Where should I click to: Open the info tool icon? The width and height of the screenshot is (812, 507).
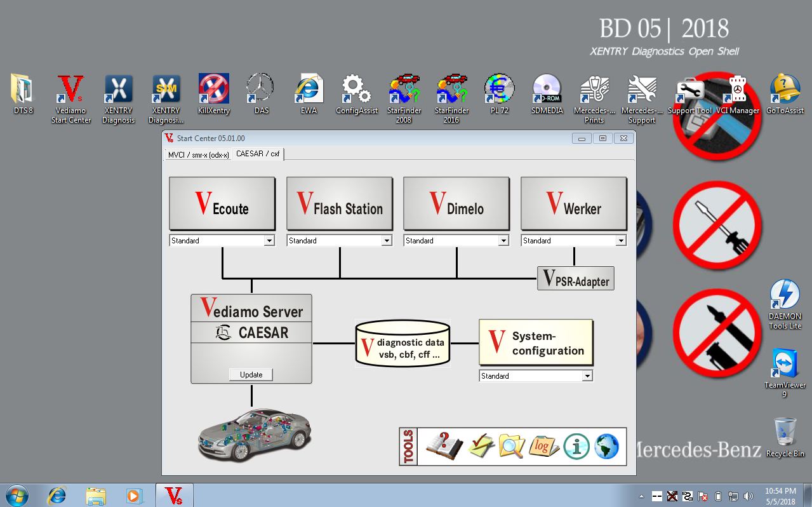click(x=576, y=447)
